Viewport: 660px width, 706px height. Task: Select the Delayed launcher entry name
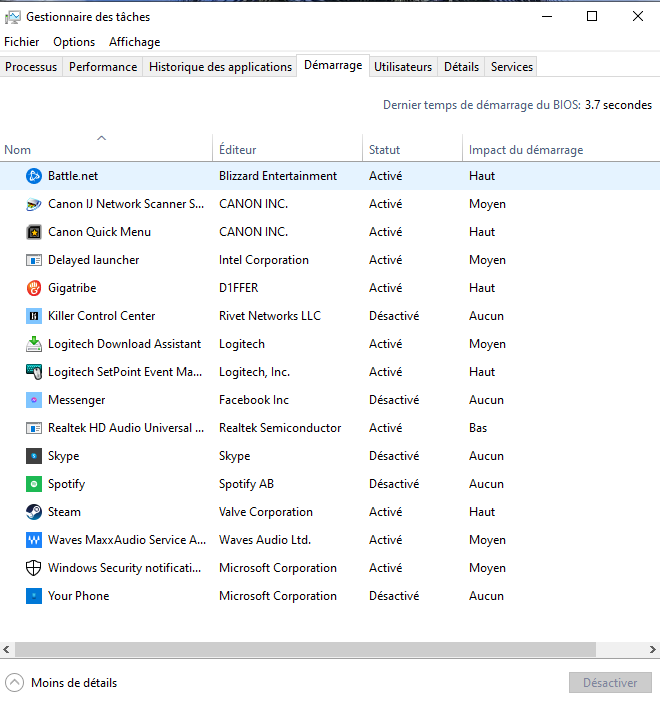click(x=94, y=260)
